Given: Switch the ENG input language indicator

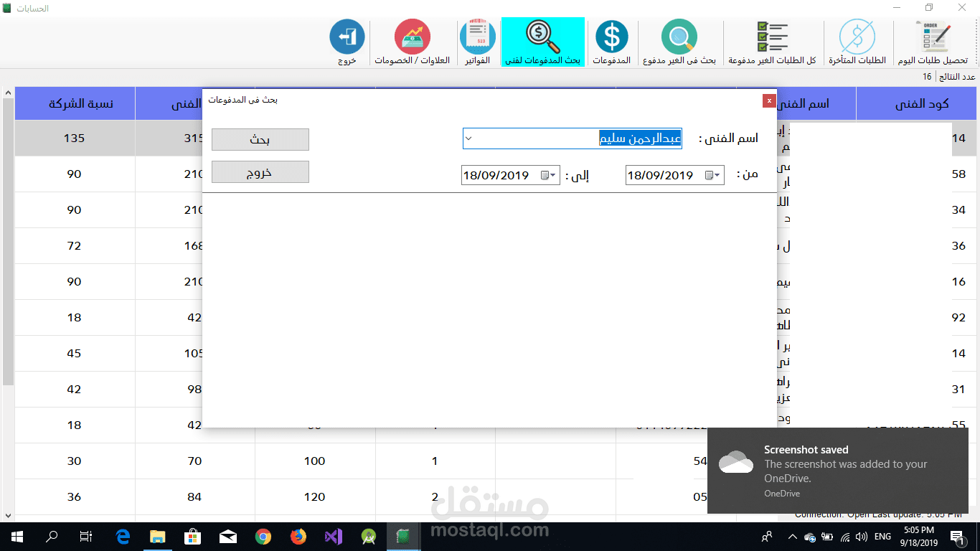Looking at the screenshot, I should tap(883, 536).
